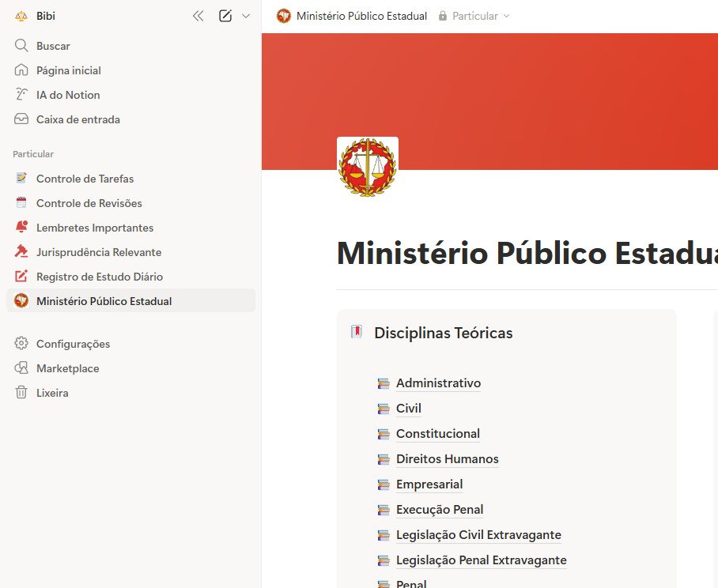Click the Jurisprudência Relevante gavel icon
Image resolution: width=718 pixels, height=588 pixels.
click(x=21, y=252)
